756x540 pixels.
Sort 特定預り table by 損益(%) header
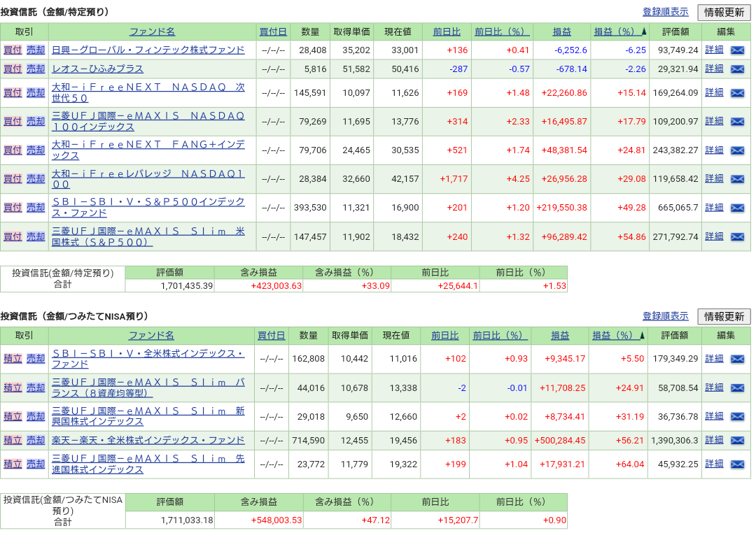coord(619,31)
